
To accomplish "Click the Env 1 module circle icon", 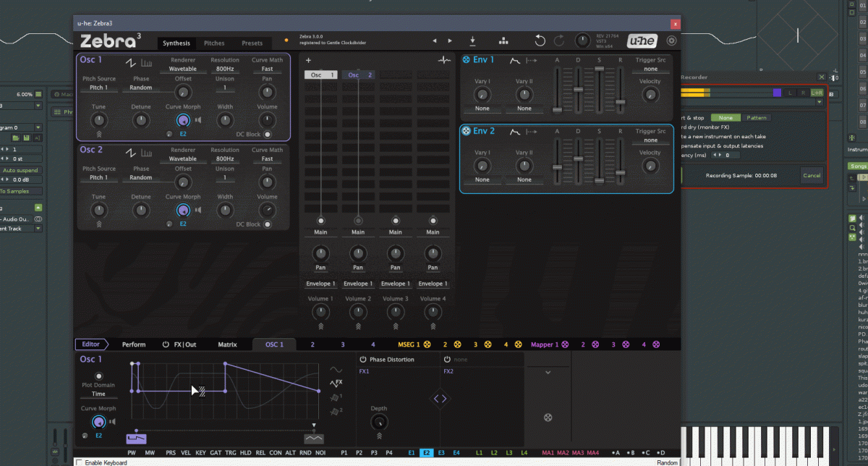I will [x=466, y=60].
